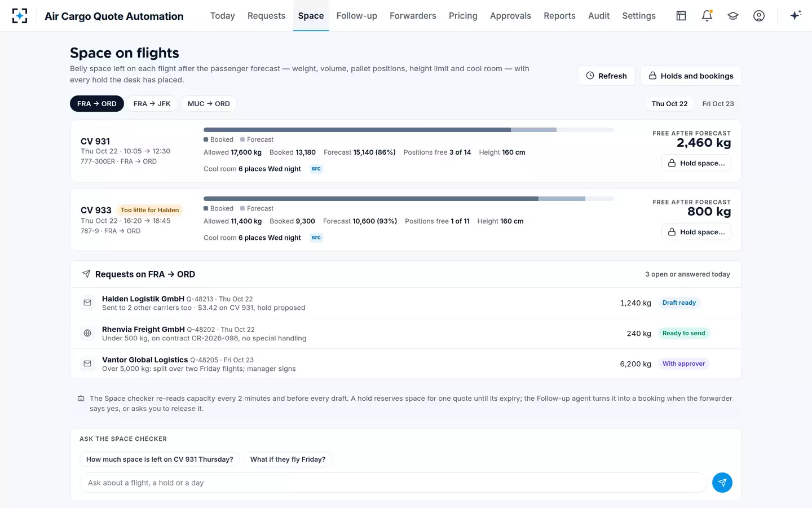Image resolution: width=812 pixels, height=508 pixels.
Task: Go to the Requests tab
Action: coord(267,16)
